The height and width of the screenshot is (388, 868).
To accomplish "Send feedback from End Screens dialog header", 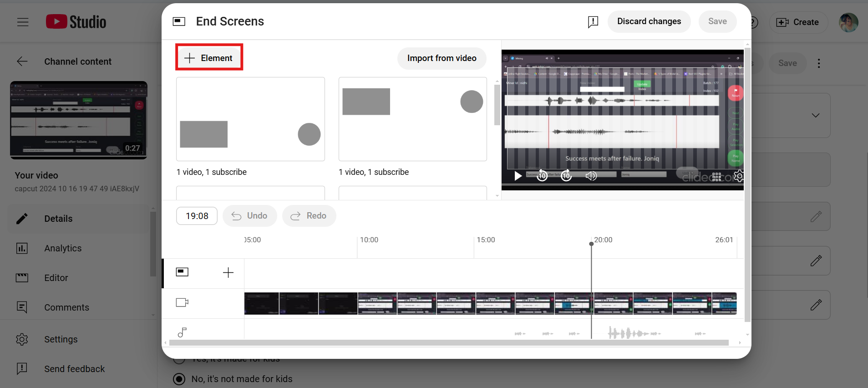I will pyautogui.click(x=593, y=22).
